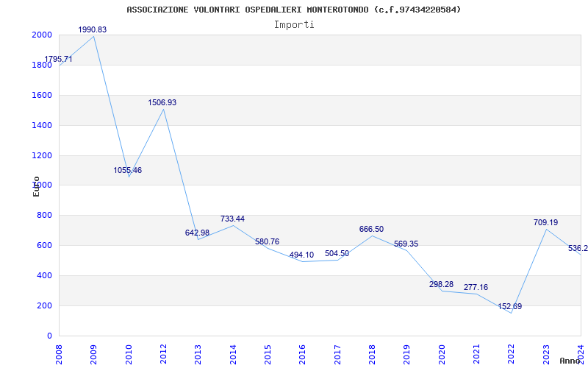This screenshot has height=368, width=588.
Task: Select the 709.19 data label
Action: pyautogui.click(x=545, y=222)
